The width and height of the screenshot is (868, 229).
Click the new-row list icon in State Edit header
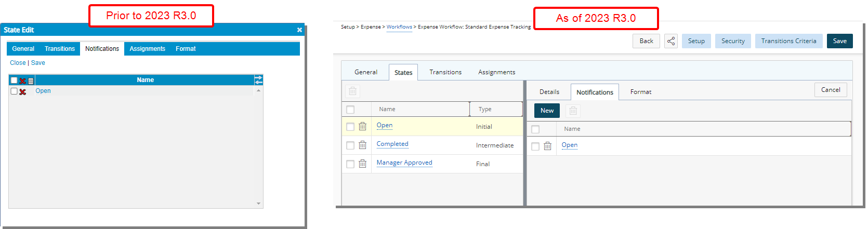(31, 80)
